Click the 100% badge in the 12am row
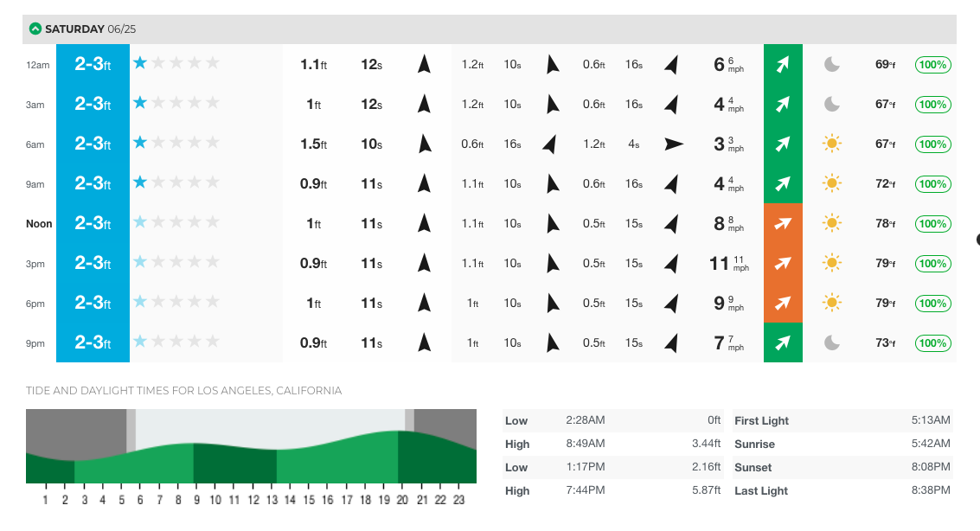This screenshot has height=531, width=980. tap(932, 64)
